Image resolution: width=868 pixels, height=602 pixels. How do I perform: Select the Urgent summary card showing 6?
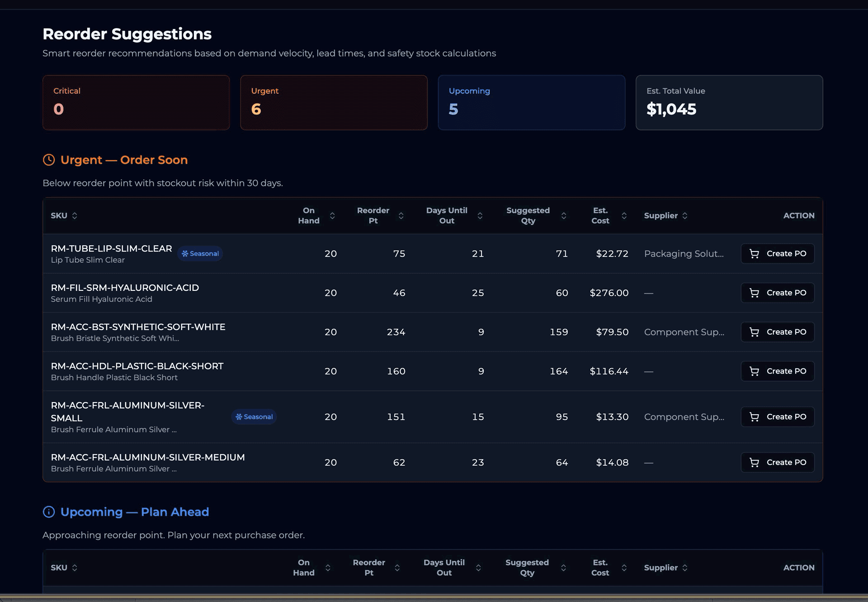point(334,102)
